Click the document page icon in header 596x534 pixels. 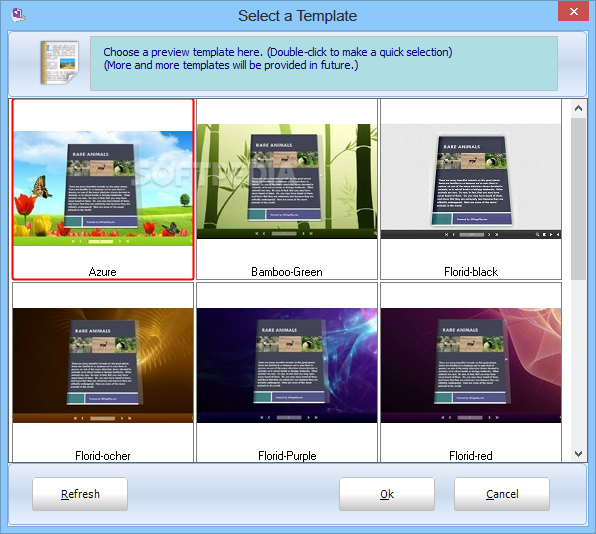click(60, 62)
